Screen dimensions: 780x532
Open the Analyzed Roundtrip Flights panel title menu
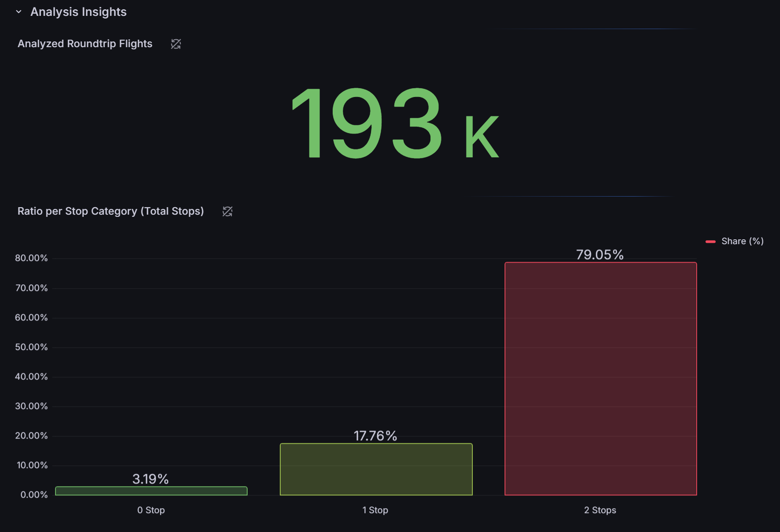[85, 44]
